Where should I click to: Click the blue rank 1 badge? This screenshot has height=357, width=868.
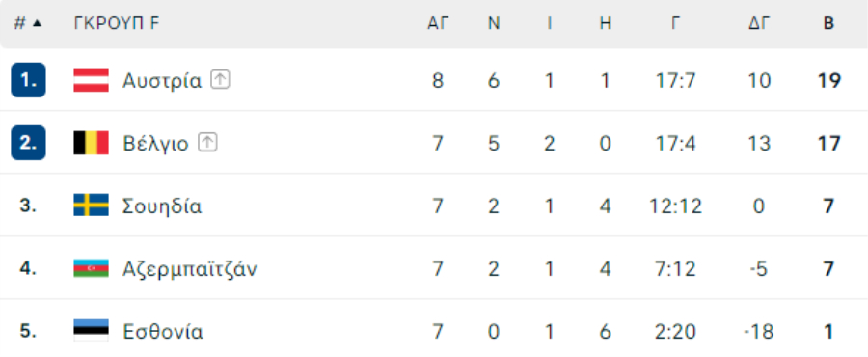pos(28,80)
